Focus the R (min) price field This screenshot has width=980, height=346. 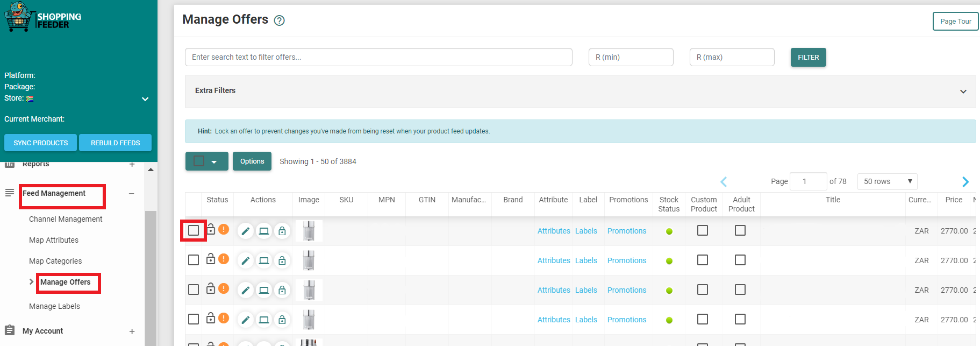[631, 57]
